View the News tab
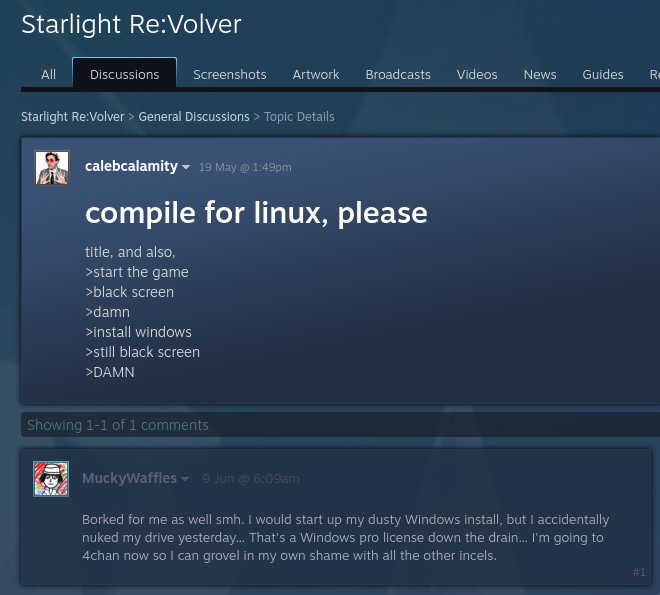 pyautogui.click(x=540, y=74)
